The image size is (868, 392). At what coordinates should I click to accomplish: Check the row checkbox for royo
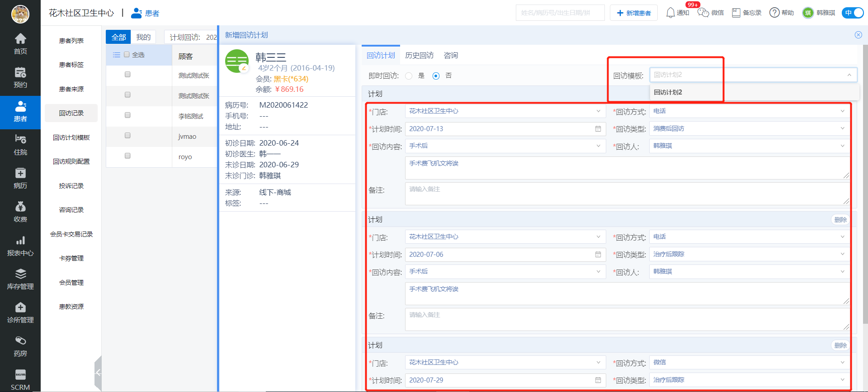pos(127,156)
